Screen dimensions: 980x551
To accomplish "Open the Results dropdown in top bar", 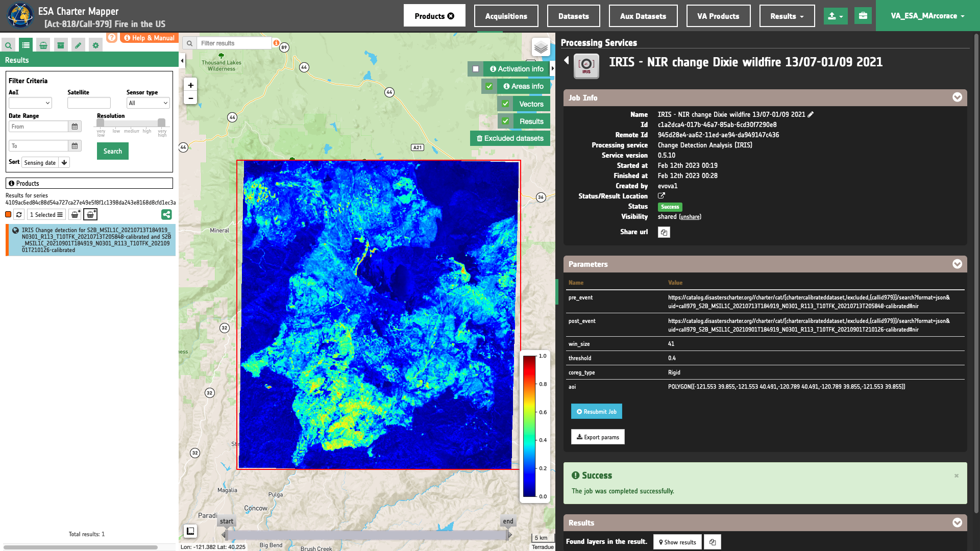I will [x=787, y=16].
